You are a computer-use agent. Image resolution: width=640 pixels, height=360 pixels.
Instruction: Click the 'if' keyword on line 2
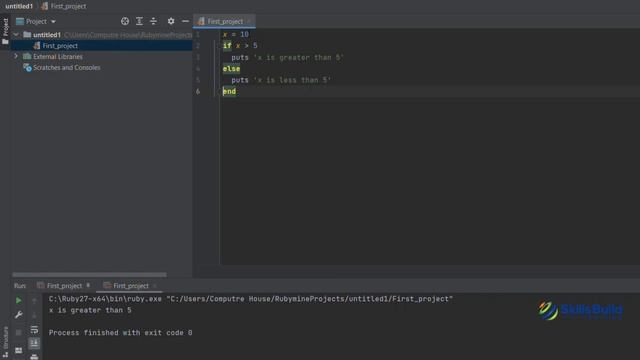click(227, 46)
